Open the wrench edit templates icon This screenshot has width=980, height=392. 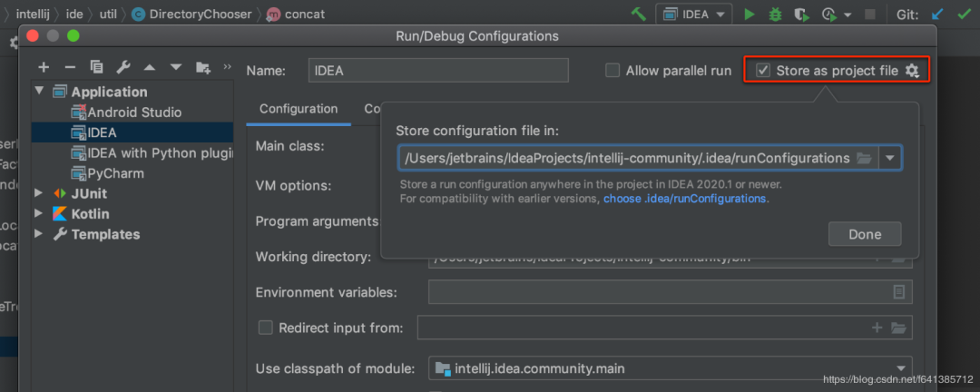pos(123,67)
